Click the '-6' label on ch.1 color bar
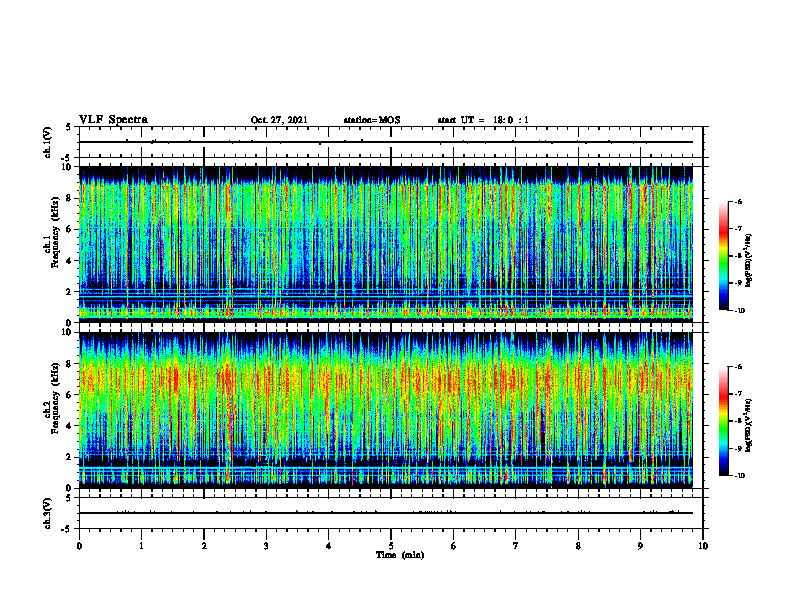792x612 pixels. pyautogui.click(x=738, y=201)
